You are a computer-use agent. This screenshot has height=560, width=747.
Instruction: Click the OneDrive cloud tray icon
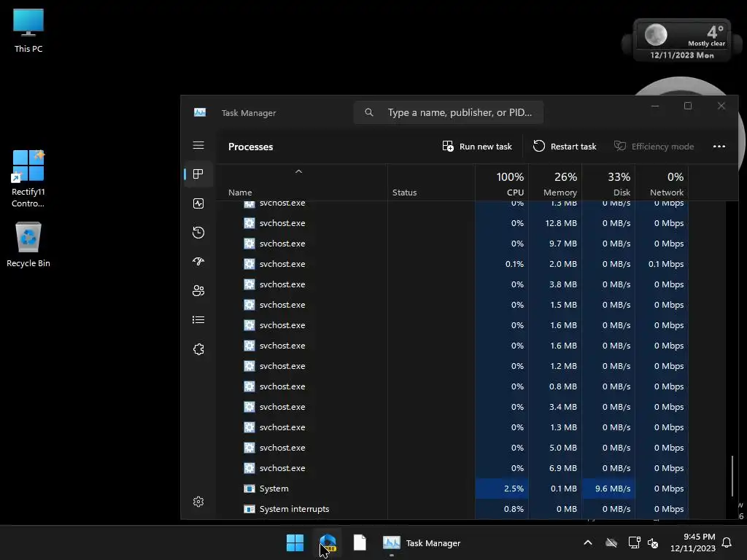pos(611,542)
